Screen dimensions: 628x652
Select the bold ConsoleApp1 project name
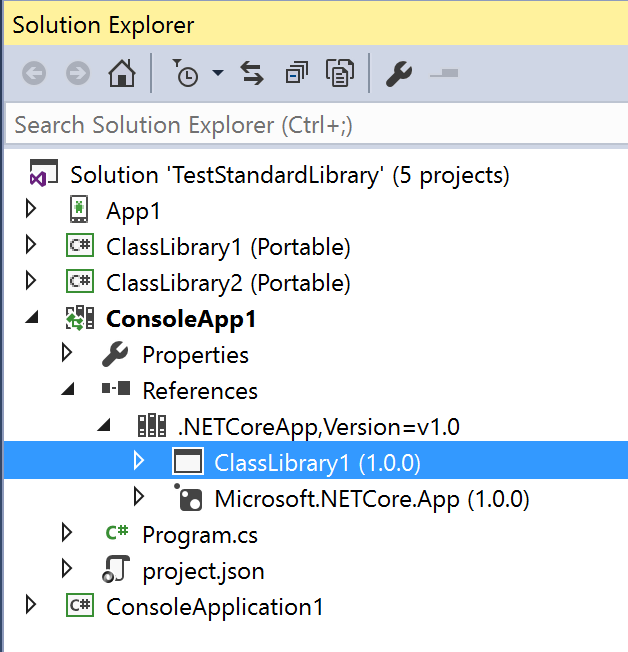click(181, 319)
